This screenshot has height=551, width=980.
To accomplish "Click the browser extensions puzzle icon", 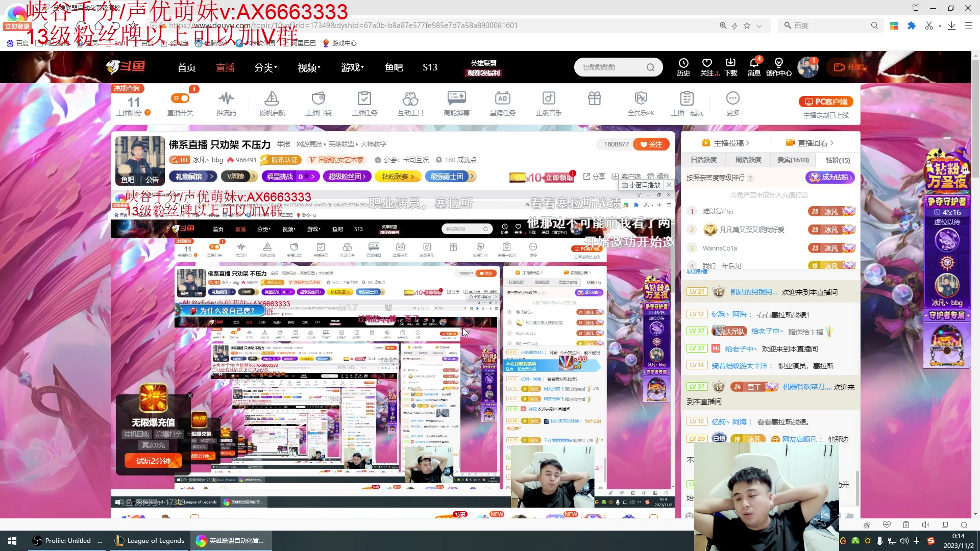I will 912,26.
